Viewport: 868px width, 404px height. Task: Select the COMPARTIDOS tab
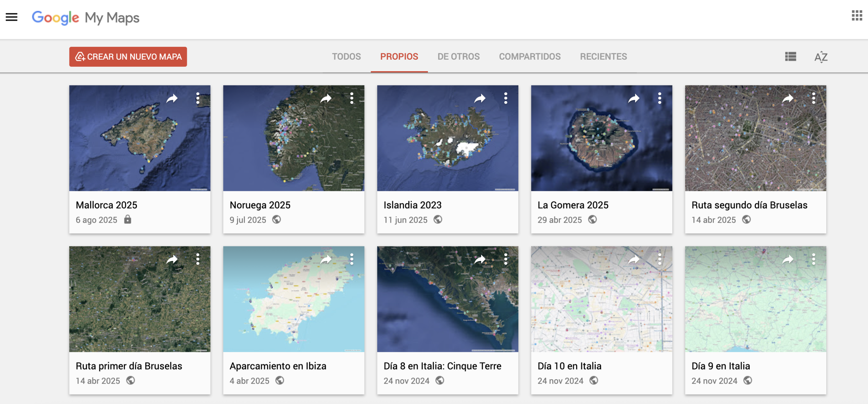530,57
